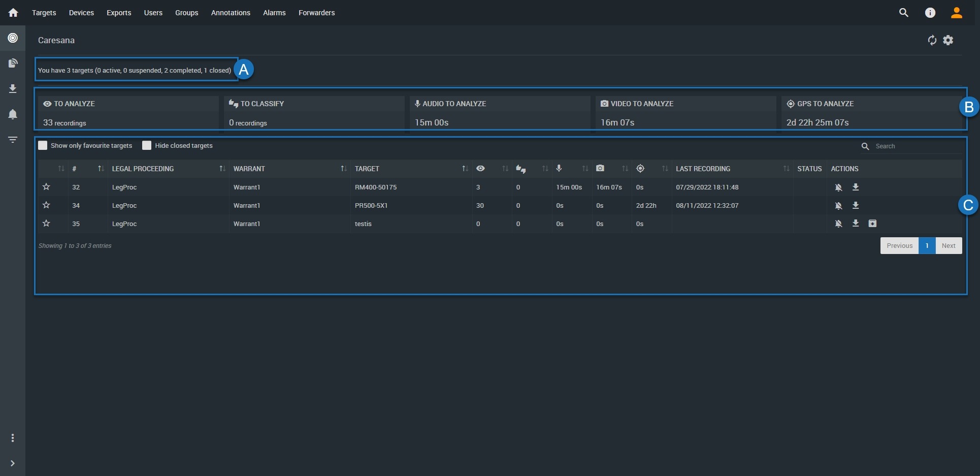The image size is (980, 476).
Task: Expand the left sidebar with chevron
Action: point(13,463)
